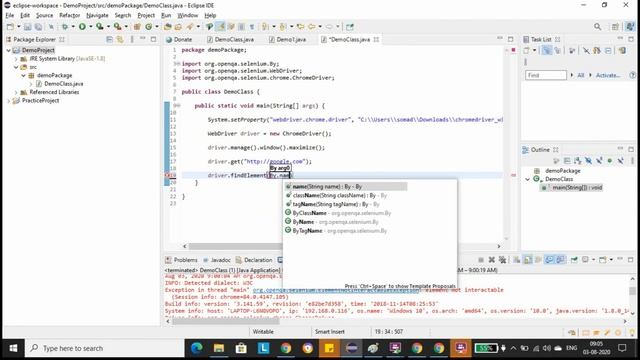The height and width of the screenshot is (360, 640).
Task: Click the Save toolbar icon
Action: point(27,27)
